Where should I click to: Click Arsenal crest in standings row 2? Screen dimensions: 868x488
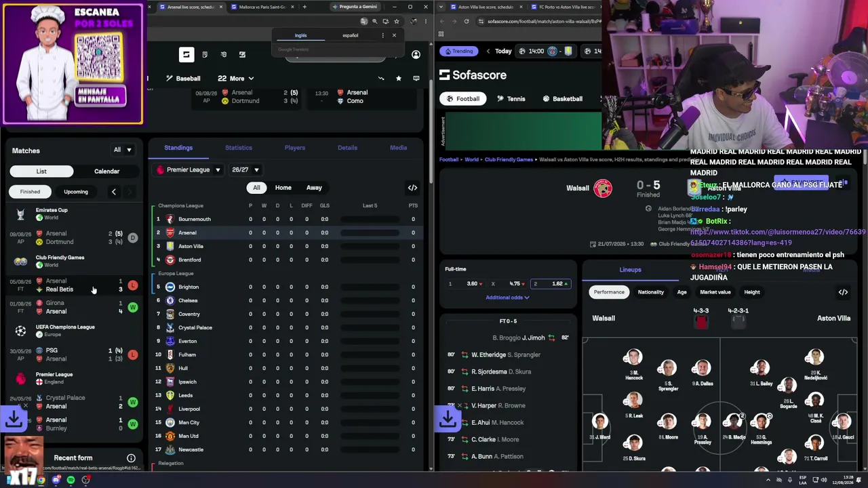click(170, 232)
